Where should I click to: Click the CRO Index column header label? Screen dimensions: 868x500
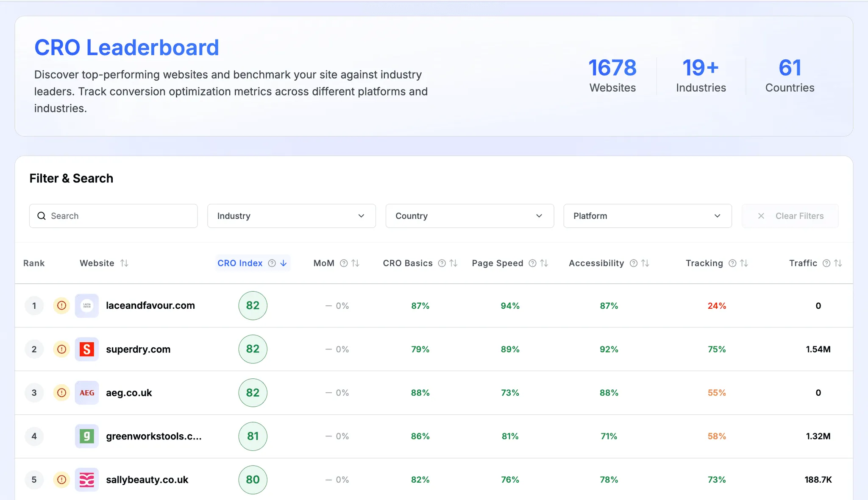(240, 263)
